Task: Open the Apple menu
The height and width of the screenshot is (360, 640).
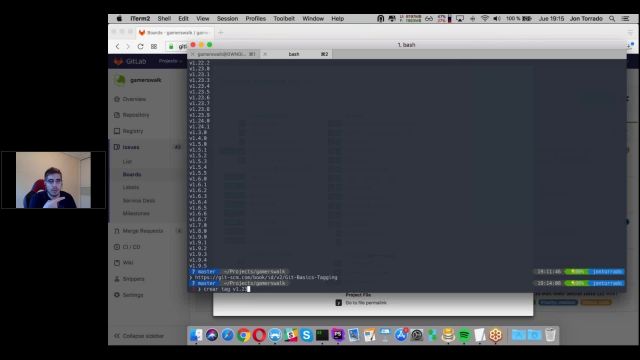Action: 119,18
